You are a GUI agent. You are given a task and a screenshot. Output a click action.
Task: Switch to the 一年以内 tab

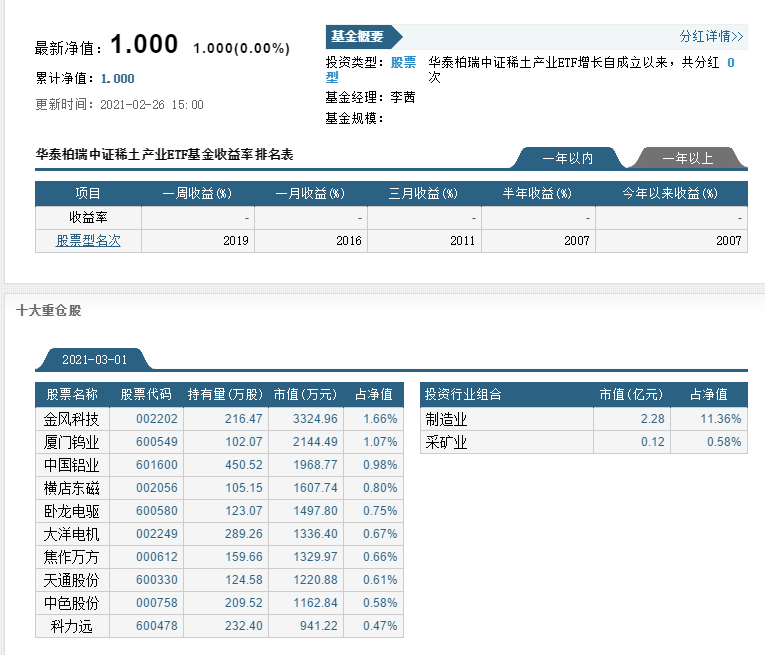tap(567, 158)
